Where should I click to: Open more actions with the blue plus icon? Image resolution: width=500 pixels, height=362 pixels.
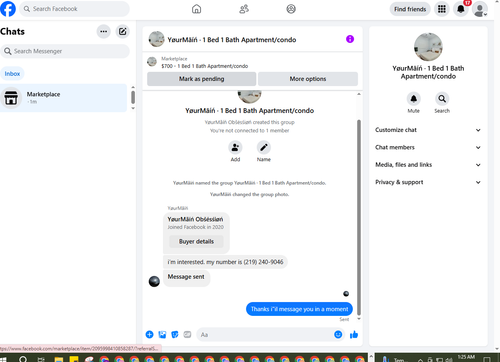coord(149,334)
